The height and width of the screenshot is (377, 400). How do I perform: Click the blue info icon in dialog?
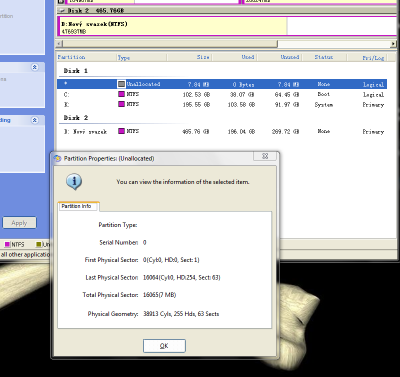click(x=74, y=182)
